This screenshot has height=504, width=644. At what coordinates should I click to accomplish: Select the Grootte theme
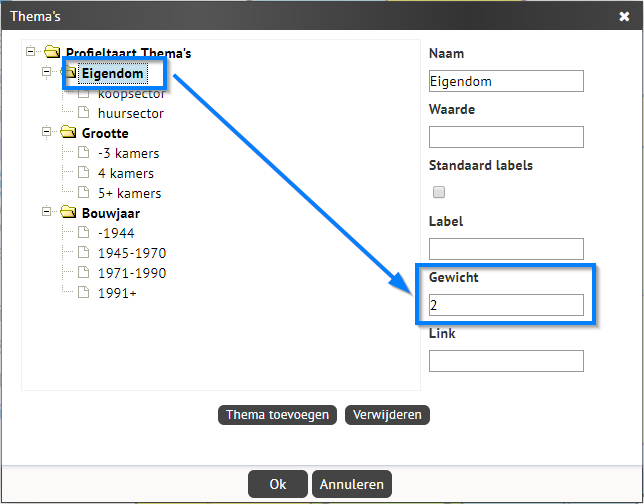click(105, 133)
